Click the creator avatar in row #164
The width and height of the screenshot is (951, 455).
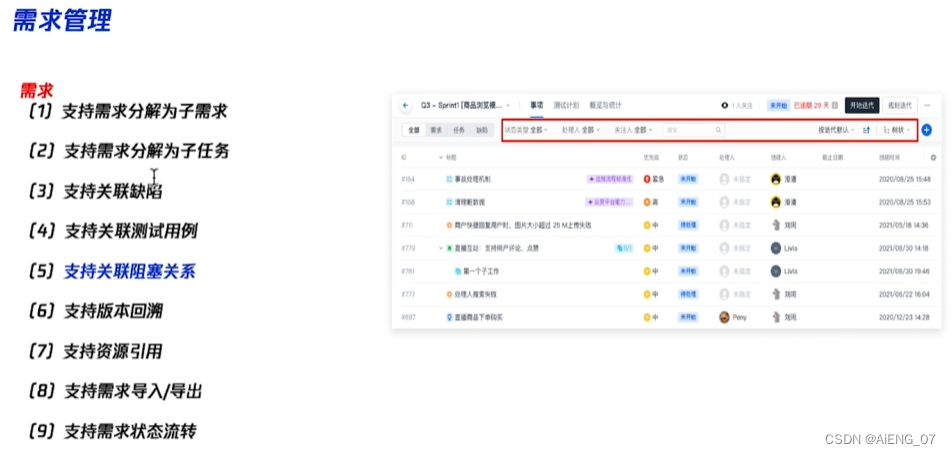(x=775, y=179)
